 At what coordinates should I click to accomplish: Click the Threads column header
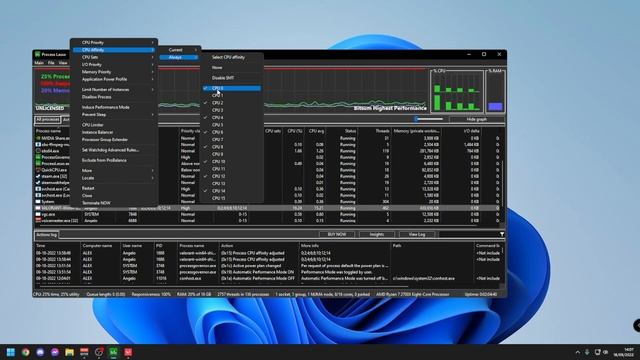[382, 131]
